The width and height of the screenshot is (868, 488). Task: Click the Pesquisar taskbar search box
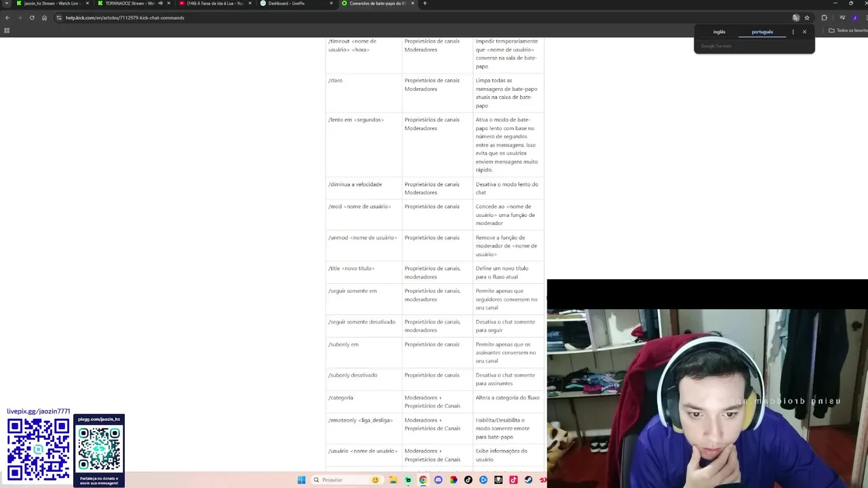click(346, 480)
